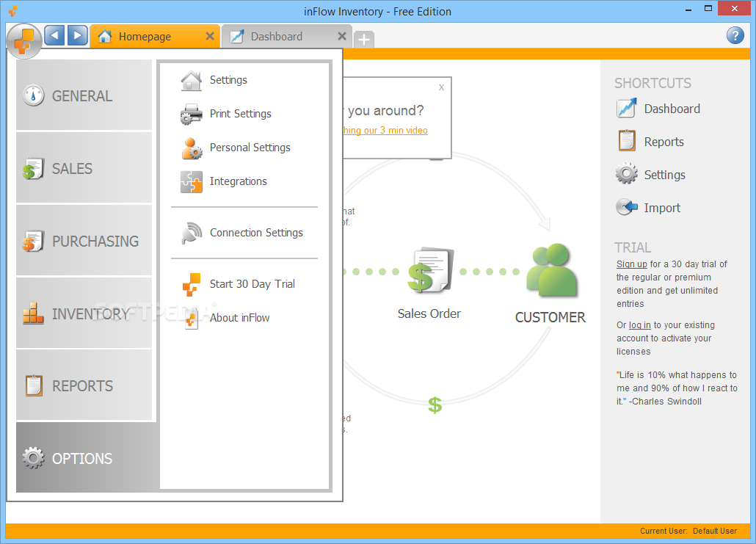The image size is (756, 544).
Task: Click the printer icon for Print Settings
Action: click(x=192, y=115)
